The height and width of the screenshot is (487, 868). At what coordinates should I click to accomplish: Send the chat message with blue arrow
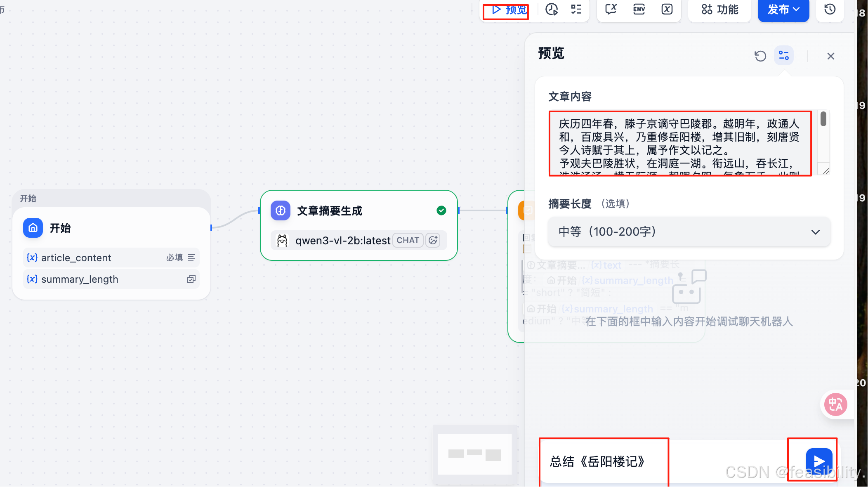818,461
